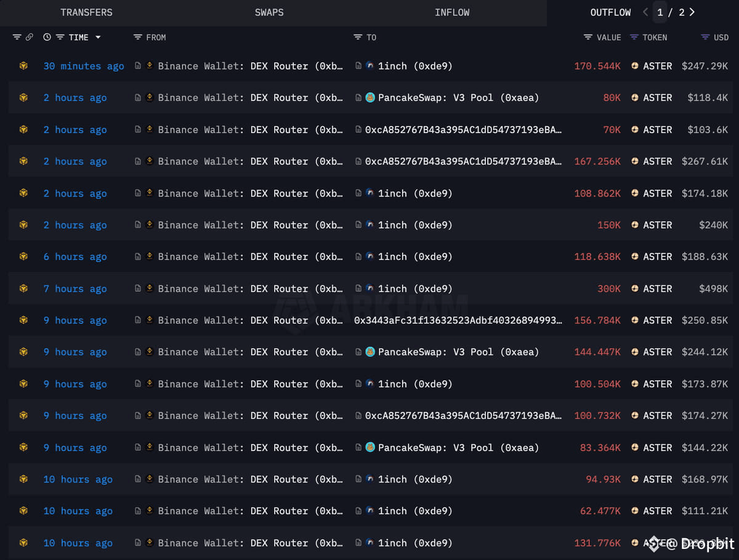The image size is (739, 560).
Task: Open the '9 hours ago' link in the 100.504K row
Action: point(75,384)
